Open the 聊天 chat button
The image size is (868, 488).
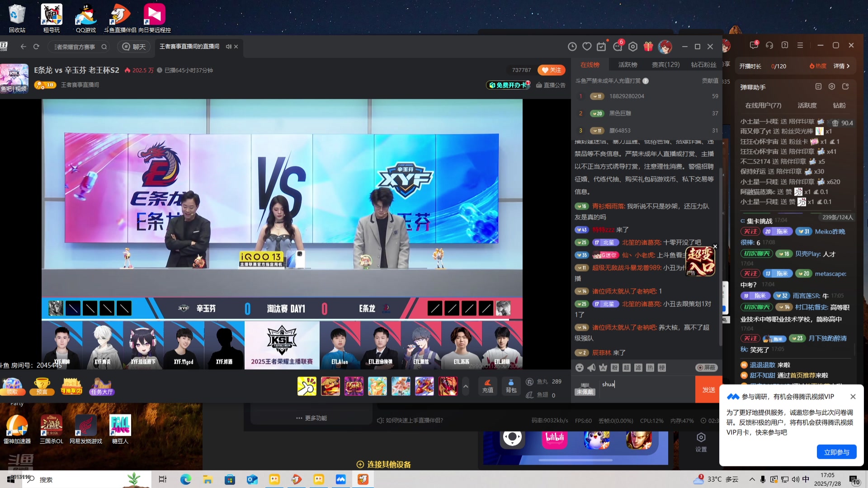pos(134,47)
